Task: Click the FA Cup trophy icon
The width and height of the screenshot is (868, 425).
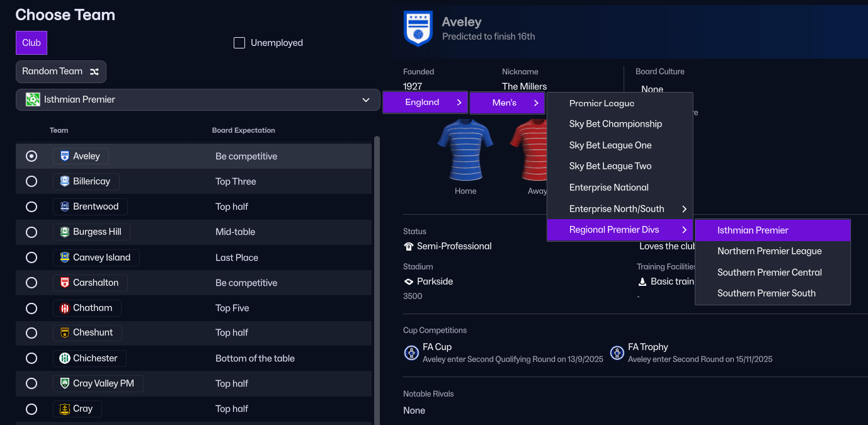Action: pos(411,353)
